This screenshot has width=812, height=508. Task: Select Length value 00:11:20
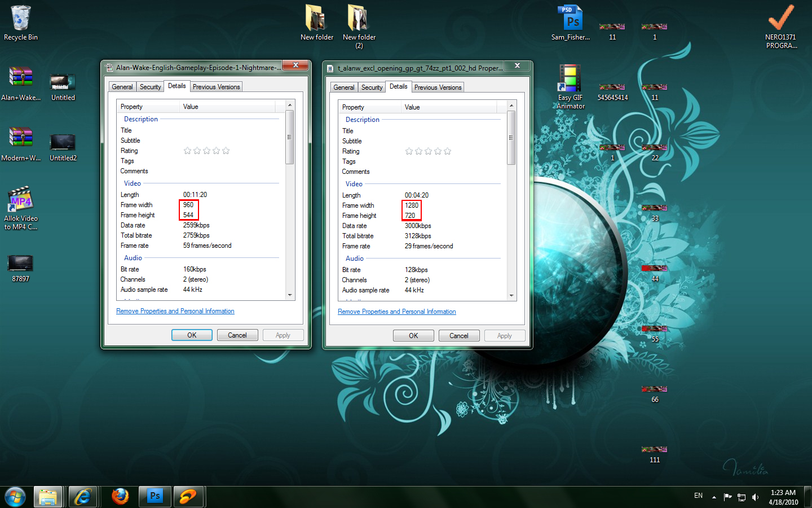195,195
